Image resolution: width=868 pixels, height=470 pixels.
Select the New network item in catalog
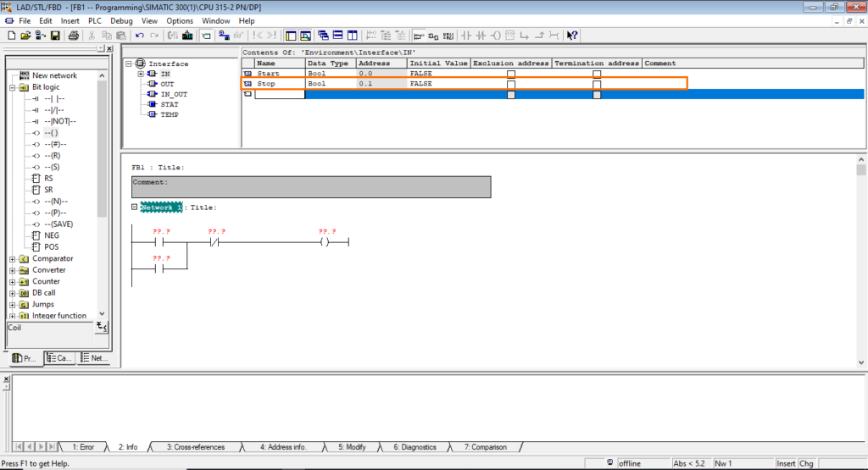click(54, 75)
